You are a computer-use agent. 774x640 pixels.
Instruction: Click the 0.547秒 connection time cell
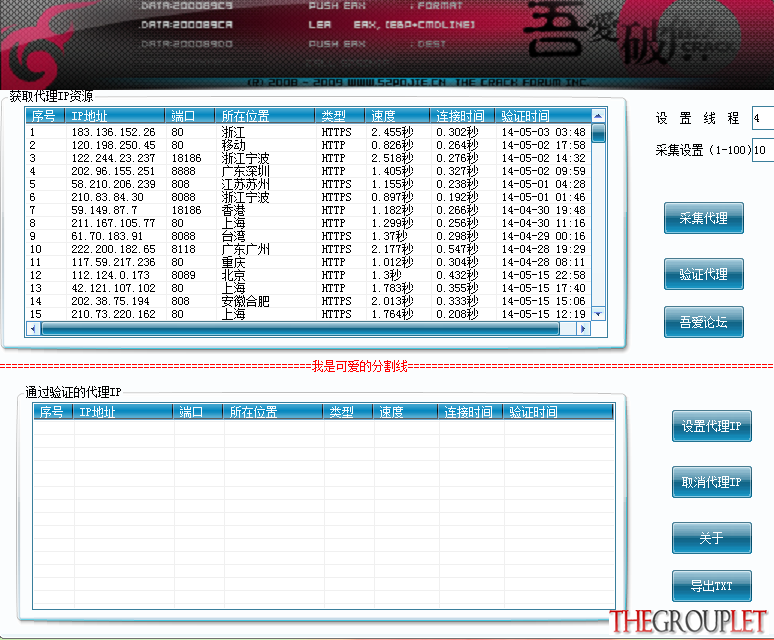[x=457, y=249]
